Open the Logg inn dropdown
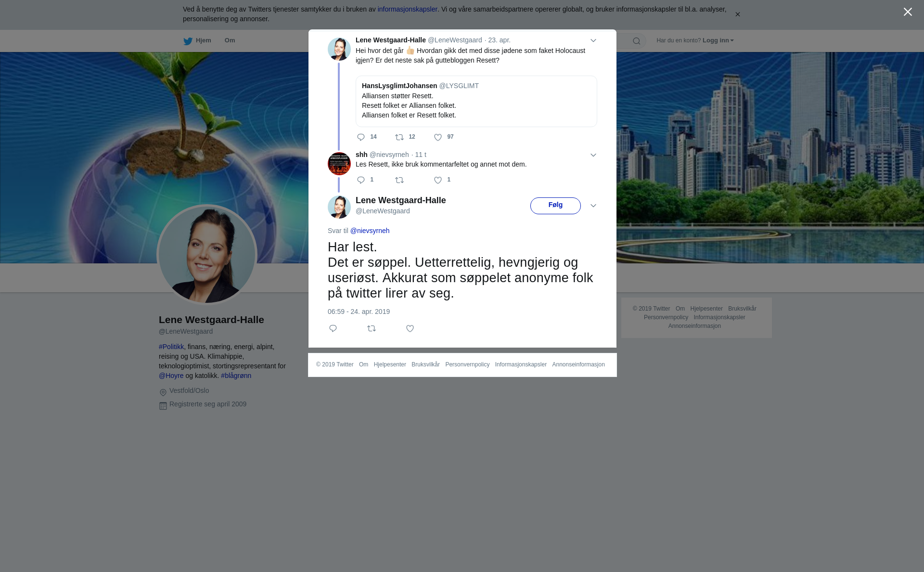The height and width of the screenshot is (572, 924). [718, 40]
